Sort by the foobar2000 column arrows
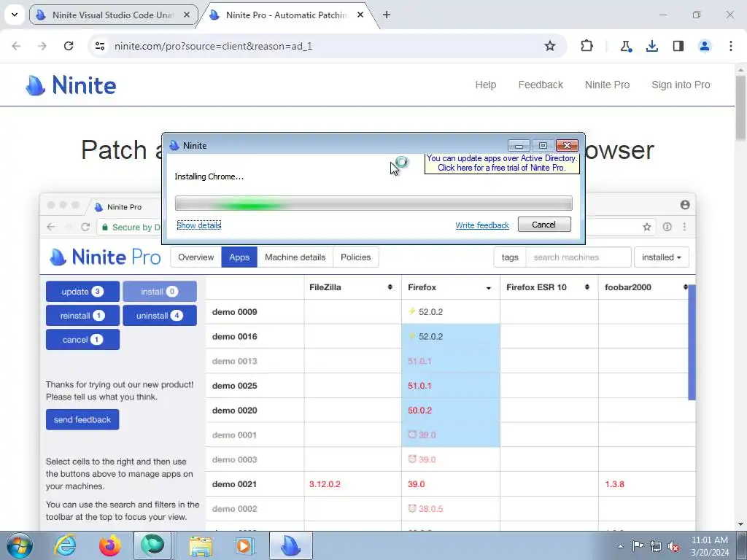The height and width of the screenshot is (560, 747). [685, 287]
